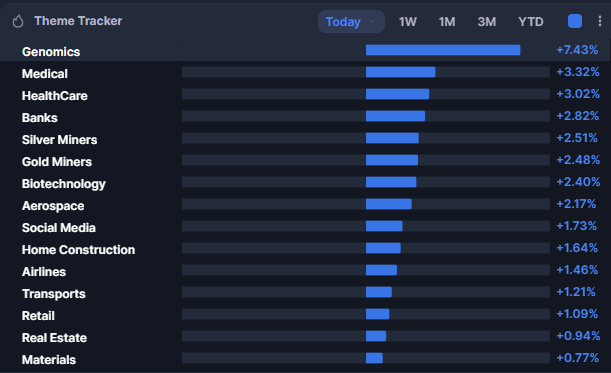Click the blue color swatch in header
Viewport: 611px width, 373px height.
575,21
